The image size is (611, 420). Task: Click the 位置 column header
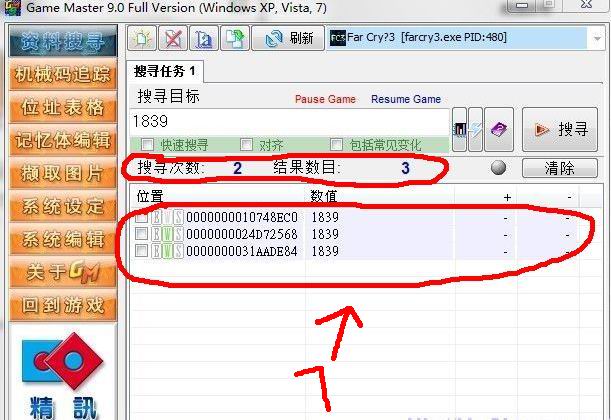(217, 196)
